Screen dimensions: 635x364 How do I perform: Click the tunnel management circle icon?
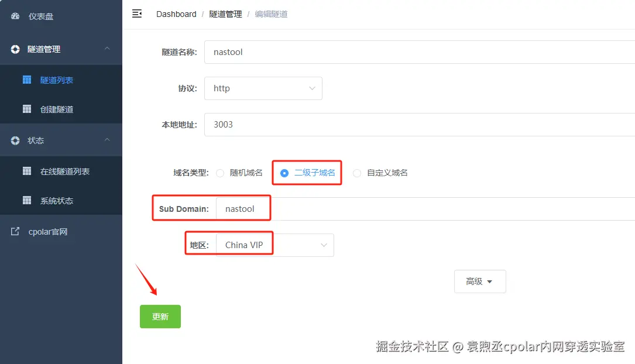pos(15,49)
